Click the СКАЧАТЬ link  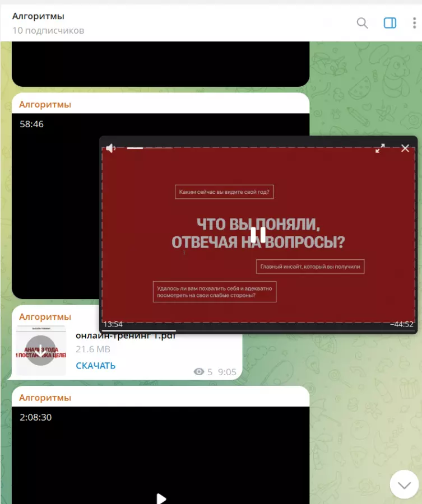(x=96, y=366)
